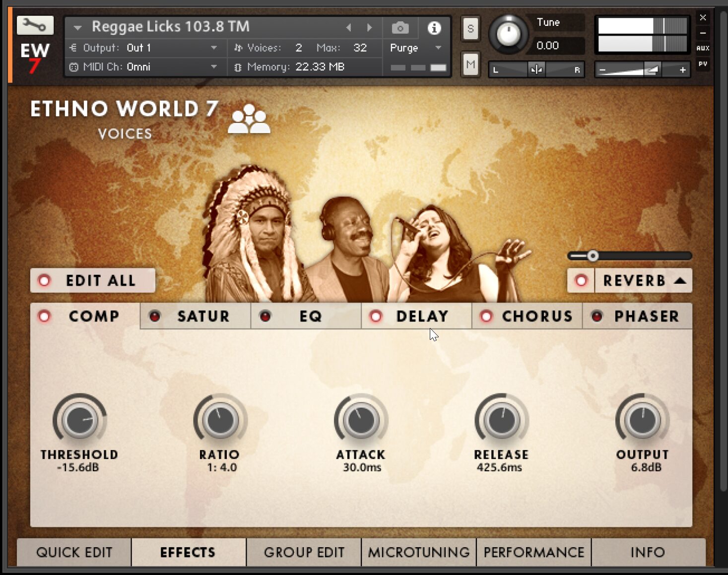The image size is (728, 575).
Task: Toggle the CHORUS power LED
Action: click(486, 317)
